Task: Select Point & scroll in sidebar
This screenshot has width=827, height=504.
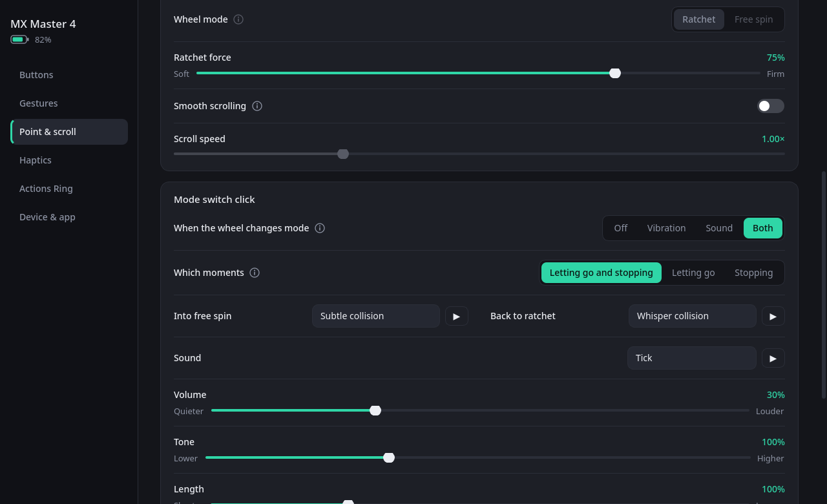Action: (x=69, y=132)
